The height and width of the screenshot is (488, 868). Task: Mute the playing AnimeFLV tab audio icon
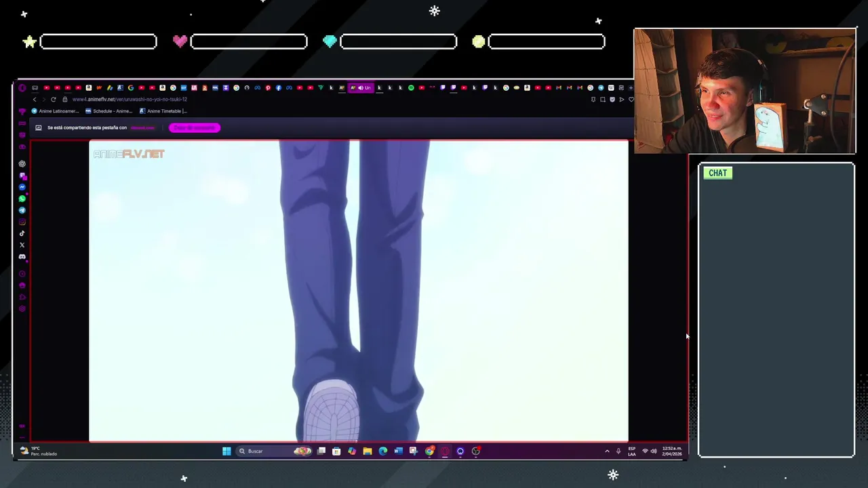click(361, 87)
